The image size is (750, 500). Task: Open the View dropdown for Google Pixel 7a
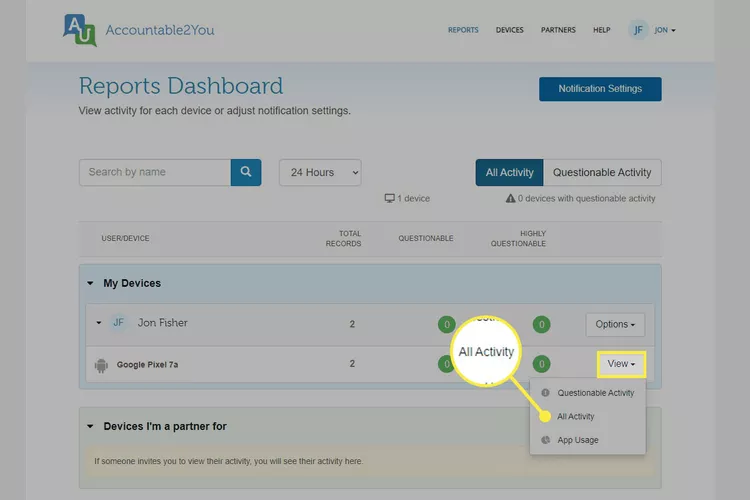(621, 364)
